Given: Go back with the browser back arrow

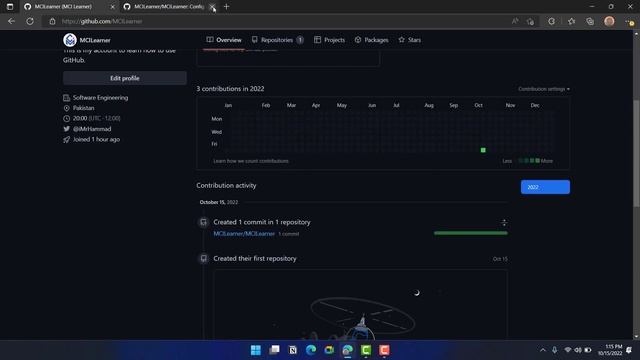Looking at the screenshot, I should coord(11,21).
